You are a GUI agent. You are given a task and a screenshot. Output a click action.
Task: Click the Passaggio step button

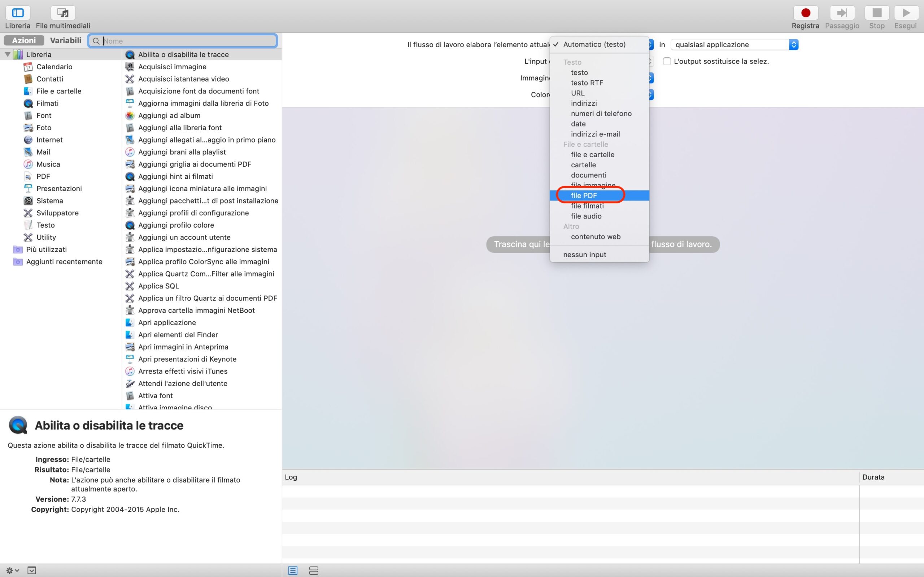point(842,13)
